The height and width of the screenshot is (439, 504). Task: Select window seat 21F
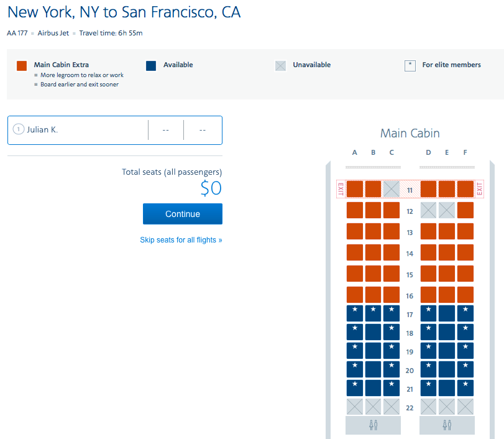point(465,388)
